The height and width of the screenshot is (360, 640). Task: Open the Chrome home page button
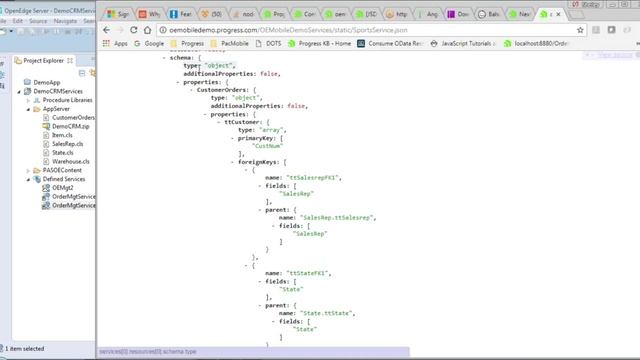point(147,30)
